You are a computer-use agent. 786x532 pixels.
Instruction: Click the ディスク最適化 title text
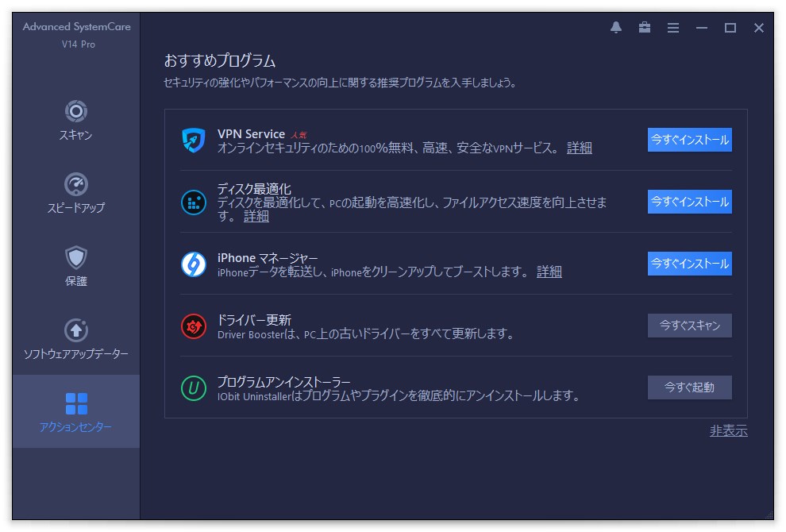pos(254,189)
